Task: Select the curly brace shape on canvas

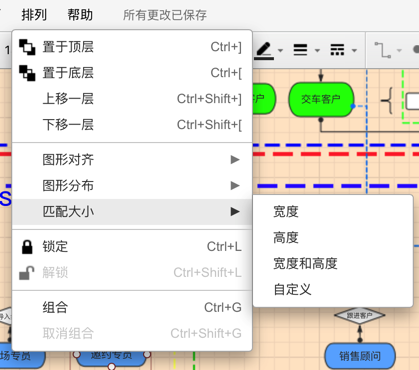Action: tap(387, 100)
